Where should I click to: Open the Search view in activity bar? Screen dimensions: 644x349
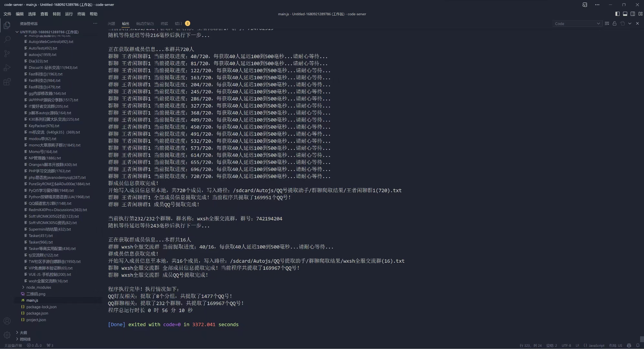pyautogui.click(x=7, y=39)
